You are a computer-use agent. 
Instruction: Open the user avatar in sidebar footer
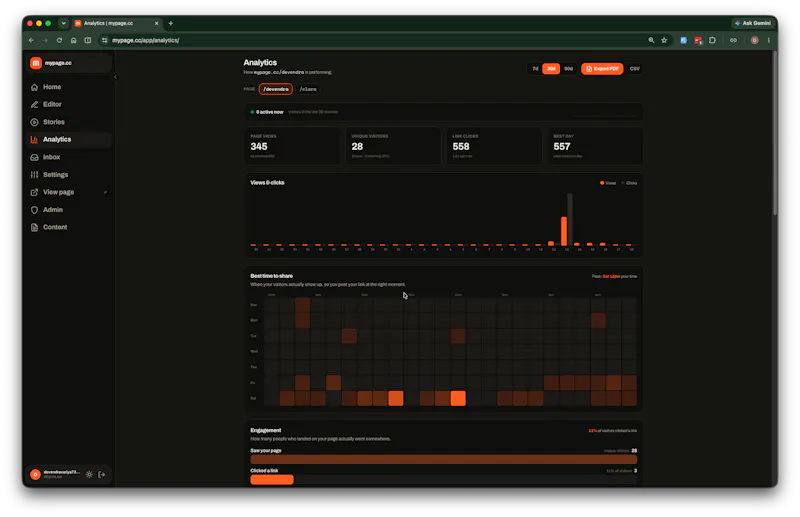click(x=35, y=475)
